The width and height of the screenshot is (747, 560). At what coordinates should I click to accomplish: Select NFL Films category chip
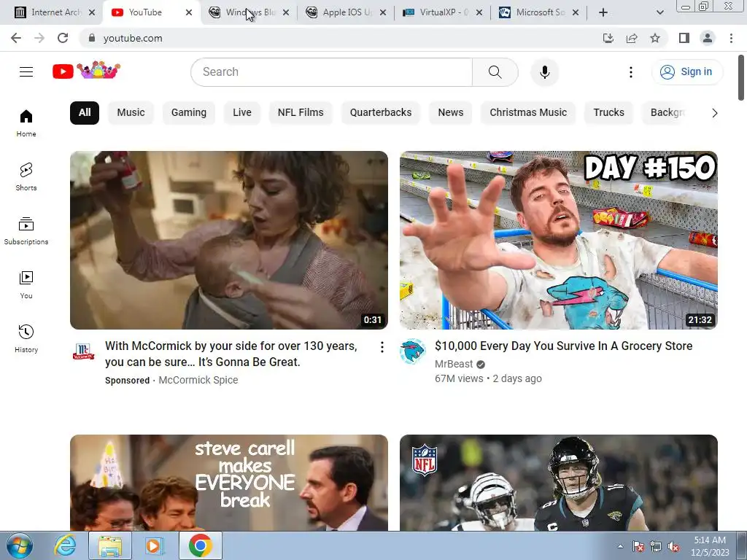pos(301,113)
